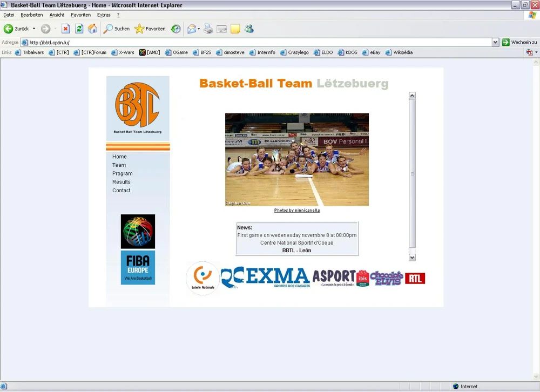Open the cimosteve bookmark
The image size is (540, 392).
click(230, 52)
